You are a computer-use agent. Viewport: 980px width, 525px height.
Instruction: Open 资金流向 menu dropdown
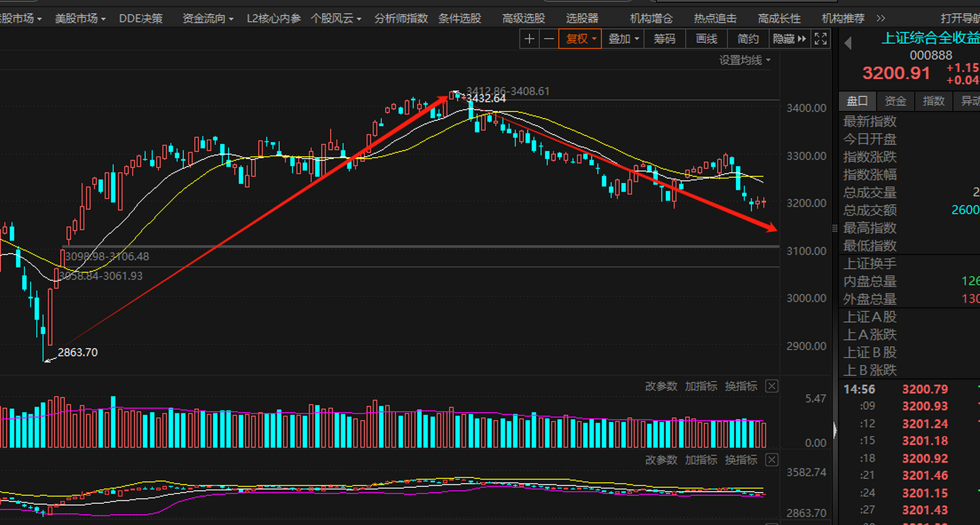208,18
